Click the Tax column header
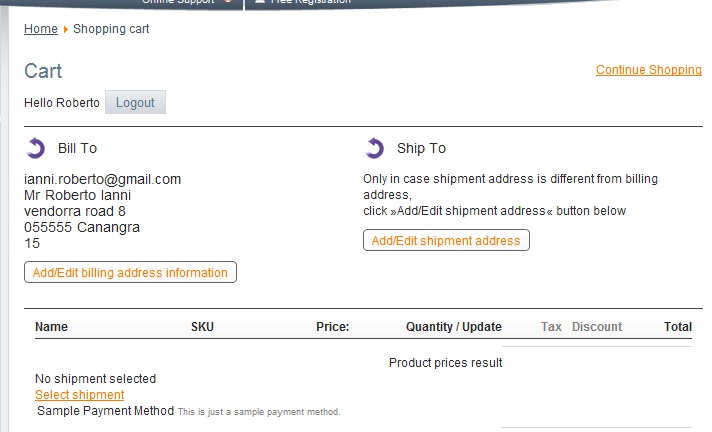The height and width of the screenshot is (432, 712). [x=551, y=327]
